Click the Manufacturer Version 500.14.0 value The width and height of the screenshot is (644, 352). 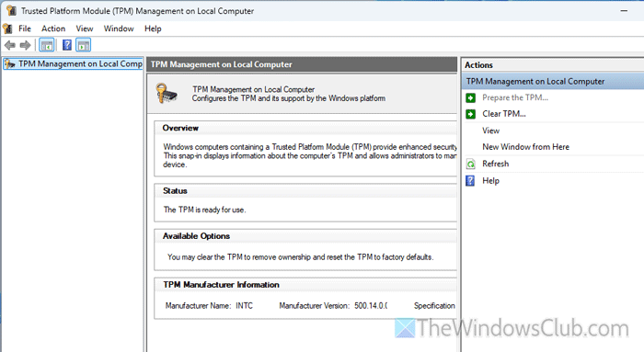pos(371,306)
